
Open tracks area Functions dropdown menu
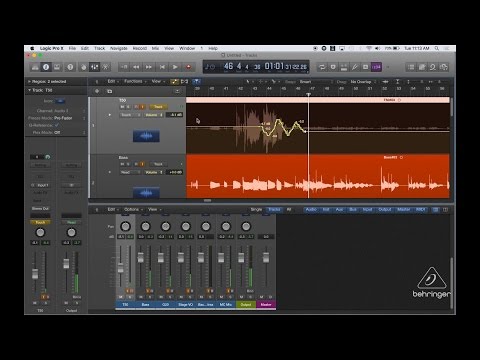135,81
